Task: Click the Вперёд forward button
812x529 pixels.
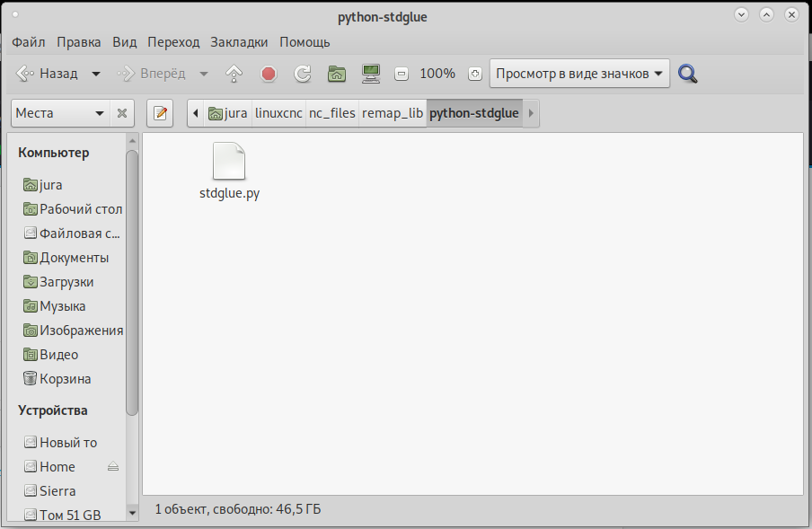Action: click(151, 74)
